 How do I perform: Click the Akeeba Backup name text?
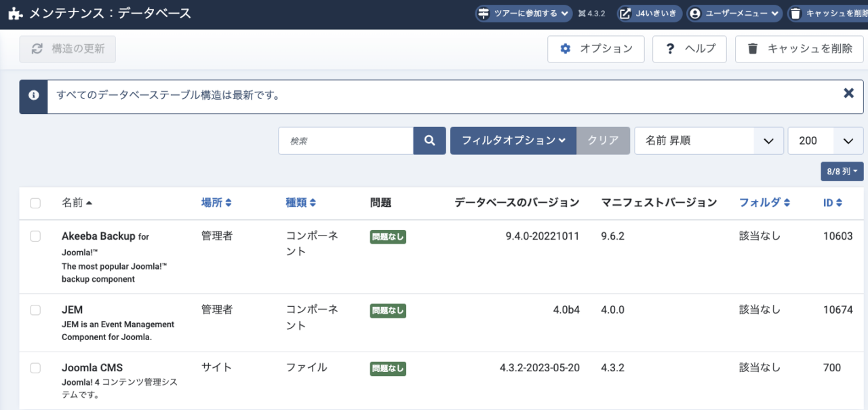(98, 236)
